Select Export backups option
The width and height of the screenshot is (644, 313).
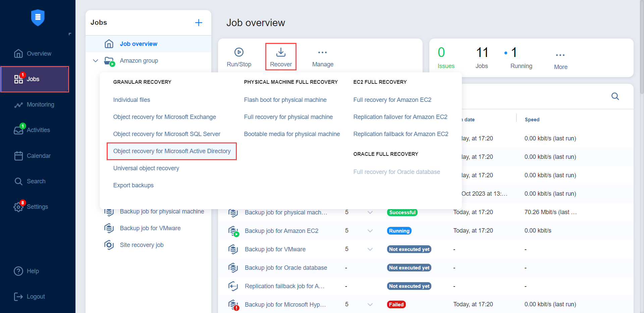(x=133, y=185)
